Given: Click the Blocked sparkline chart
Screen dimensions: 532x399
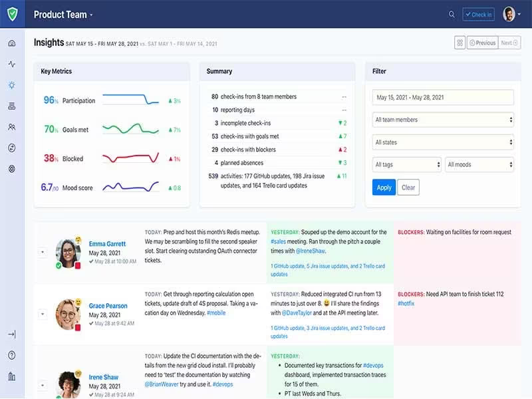Looking at the screenshot, I should [x=130, y=158].
